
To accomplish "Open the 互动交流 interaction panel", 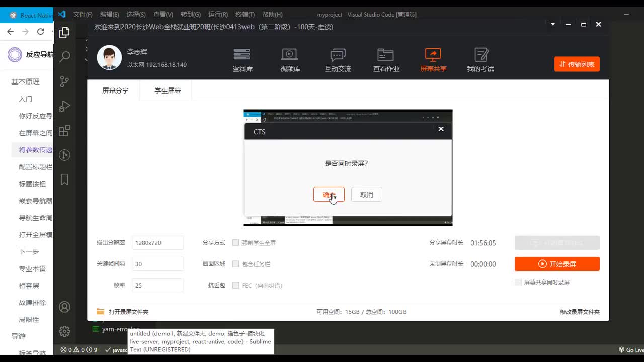I will (338, 59).
